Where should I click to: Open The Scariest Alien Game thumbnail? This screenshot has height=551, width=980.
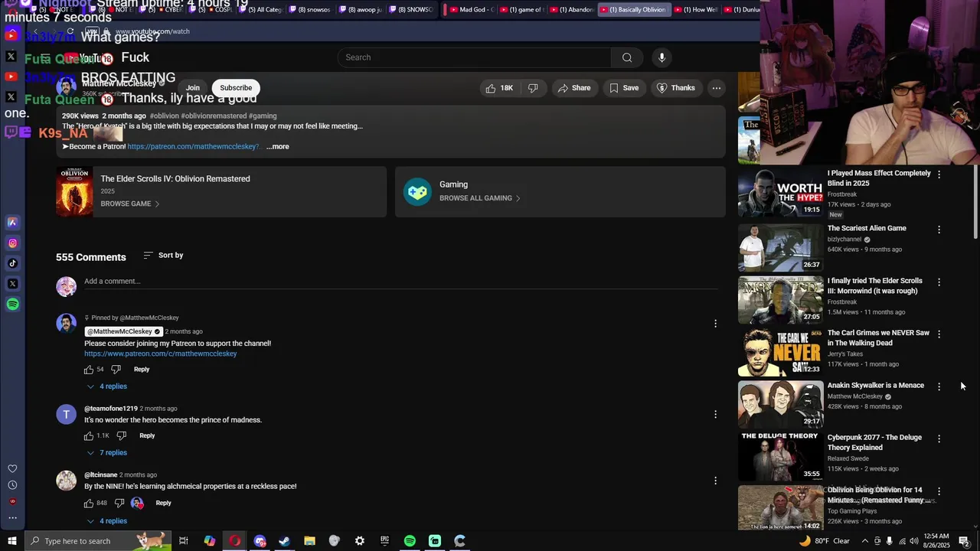(x=780, y=248)
